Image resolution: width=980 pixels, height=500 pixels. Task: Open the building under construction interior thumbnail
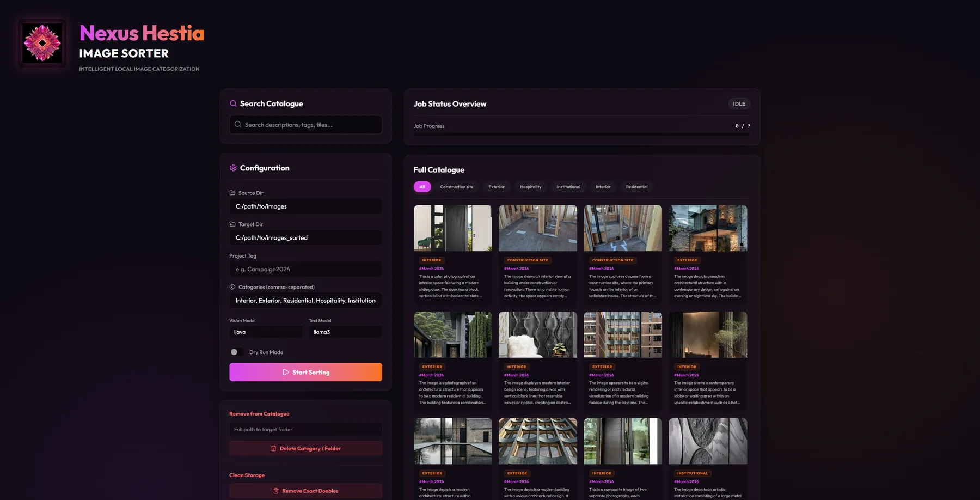(x=538, y=228)
